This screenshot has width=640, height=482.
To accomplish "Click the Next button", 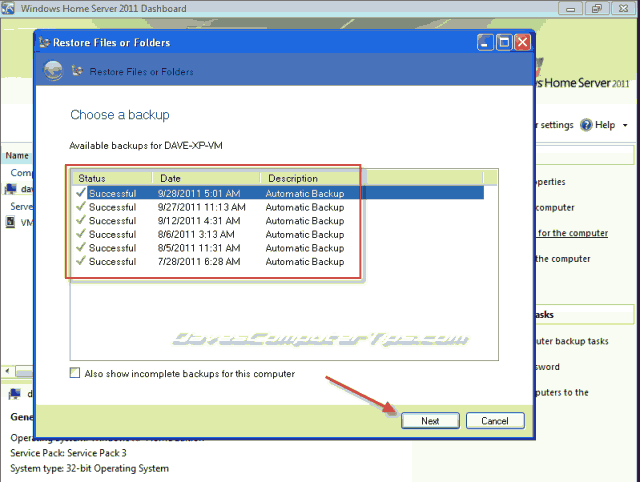I will 430,421.
